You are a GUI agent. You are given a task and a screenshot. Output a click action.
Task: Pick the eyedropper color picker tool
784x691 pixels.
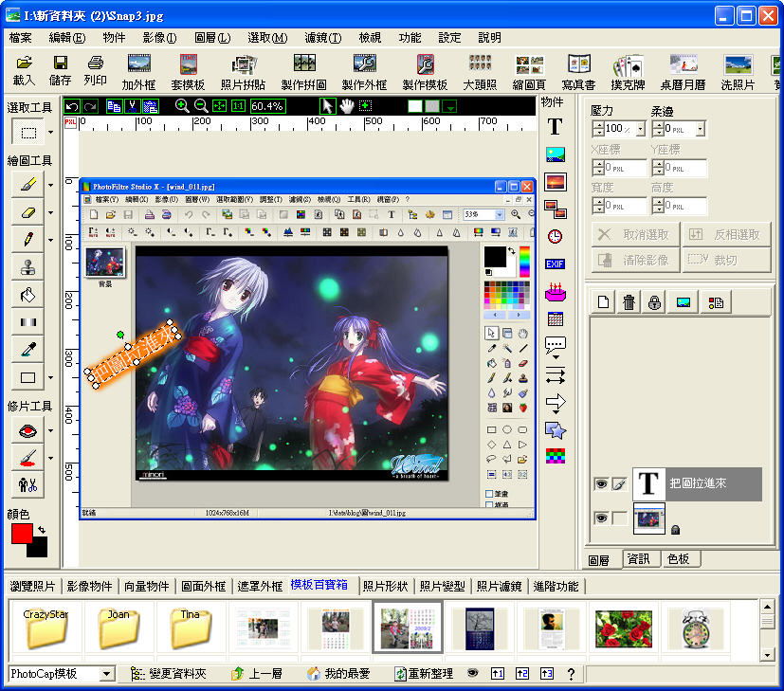(28, 350)
